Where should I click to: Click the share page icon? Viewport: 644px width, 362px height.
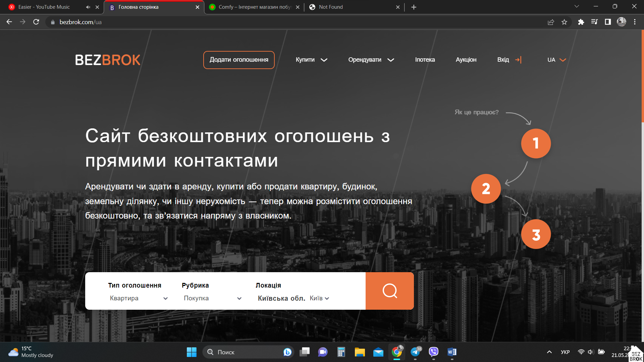point(551,22)
